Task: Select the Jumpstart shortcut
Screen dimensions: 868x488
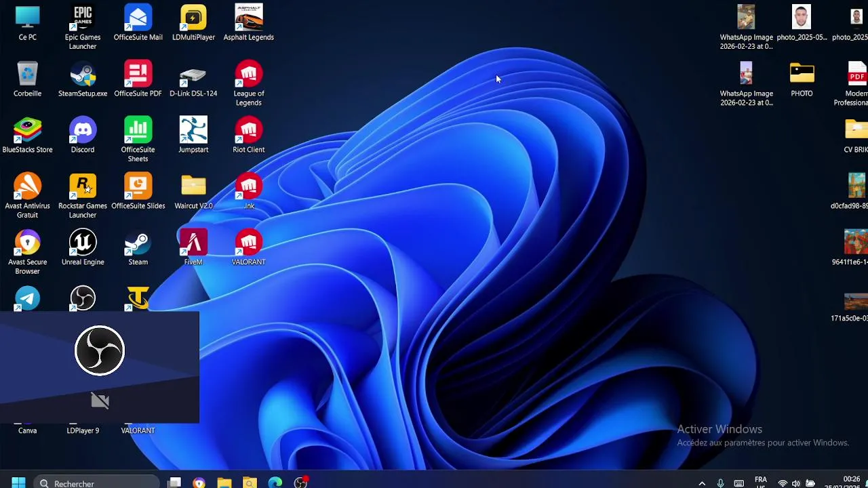Action: (x=193, y=136)
